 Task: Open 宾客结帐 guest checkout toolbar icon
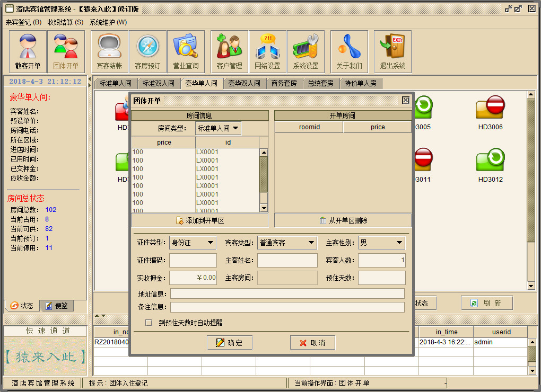click(x=109, y=52)
